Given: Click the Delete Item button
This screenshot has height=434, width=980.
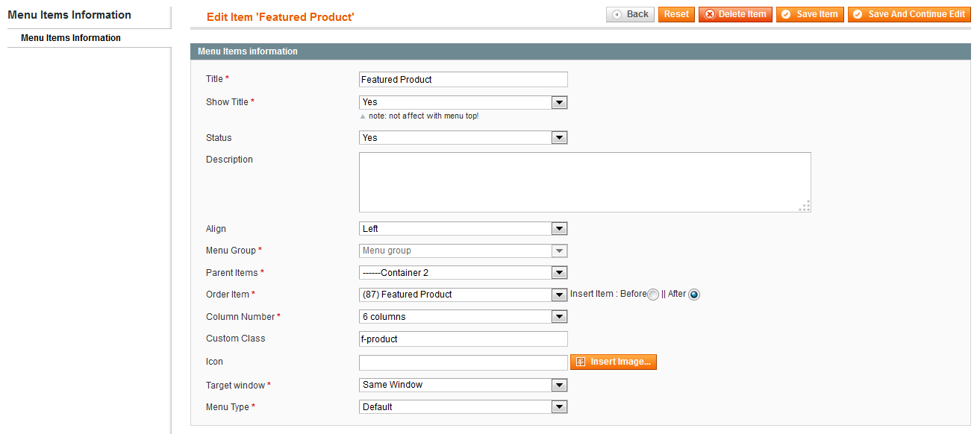Looking at the screenshot, I should 735,14.
